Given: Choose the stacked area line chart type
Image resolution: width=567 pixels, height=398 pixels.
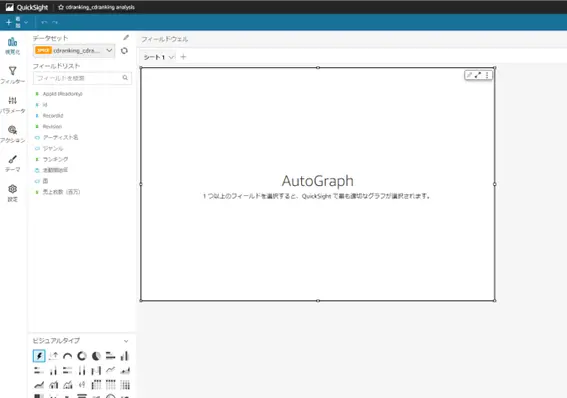Looking at the screenshot, I should [39, 385].
